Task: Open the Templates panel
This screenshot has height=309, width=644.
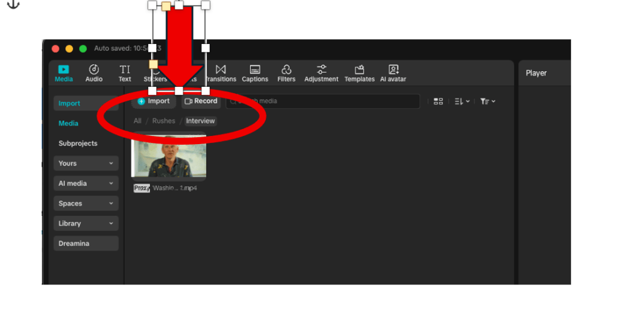Action: pos(359,73)
